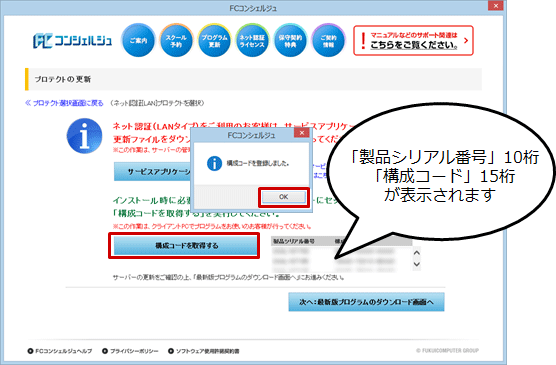Viewport: 556px width, 365px height.
Task: Confirm the dialog with the OK button
Action: point(284,197)
